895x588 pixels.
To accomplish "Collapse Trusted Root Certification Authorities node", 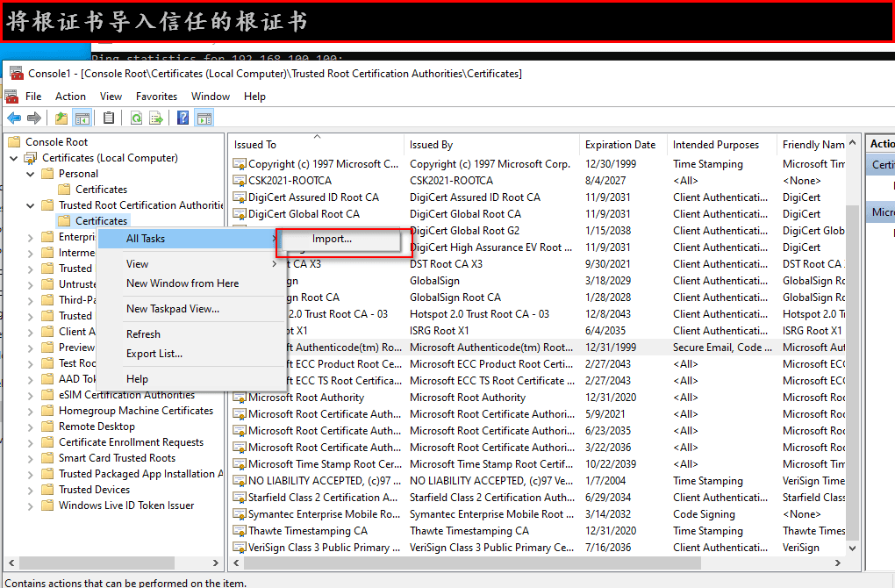I will 31,205.
